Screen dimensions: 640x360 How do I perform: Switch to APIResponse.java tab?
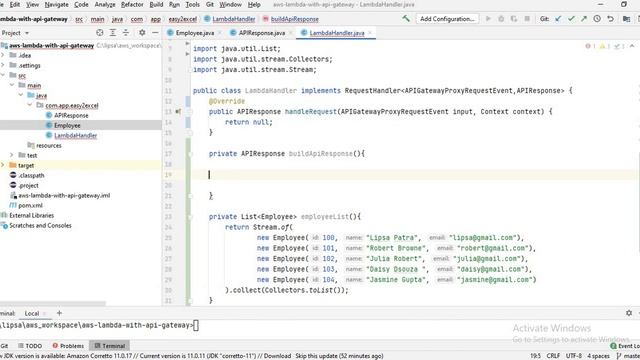tap(261, 33)
